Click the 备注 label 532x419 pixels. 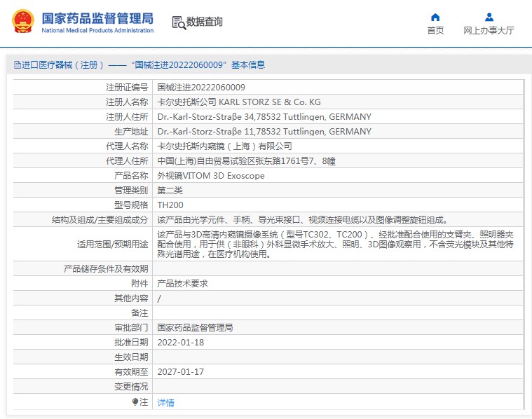point(139,313)
